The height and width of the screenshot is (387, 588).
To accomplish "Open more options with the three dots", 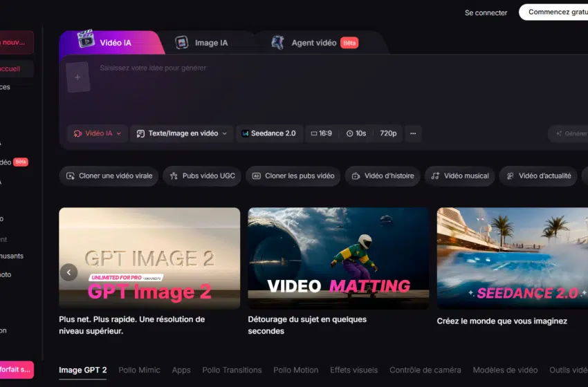I will [x=413, y=133].
